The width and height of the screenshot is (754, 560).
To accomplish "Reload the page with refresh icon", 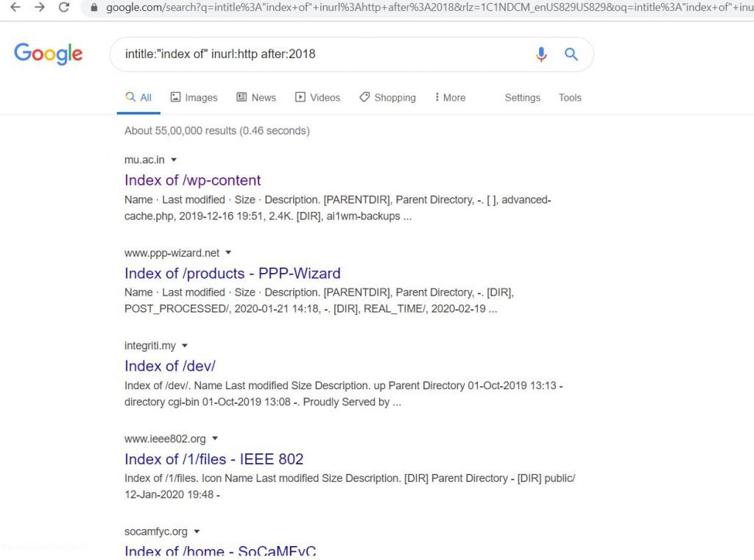I will pos(64,7).
